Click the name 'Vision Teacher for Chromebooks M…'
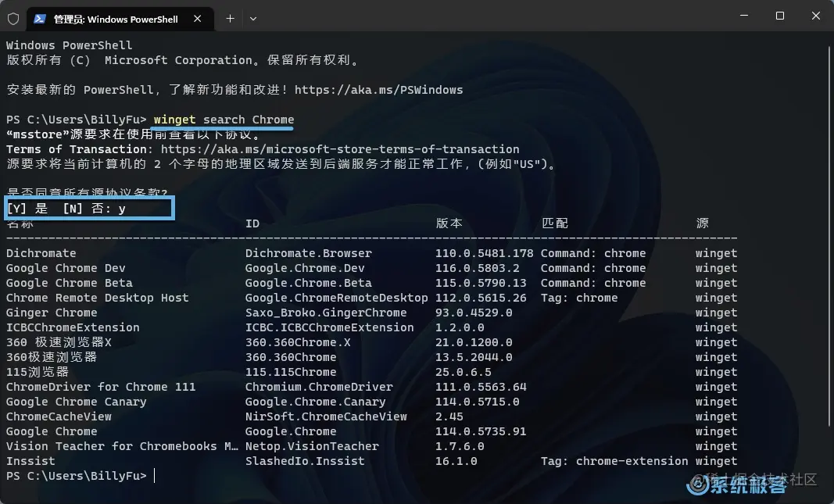Image resolution: width=834 pixels, height=504 pixels. click(x=123, y=447)
